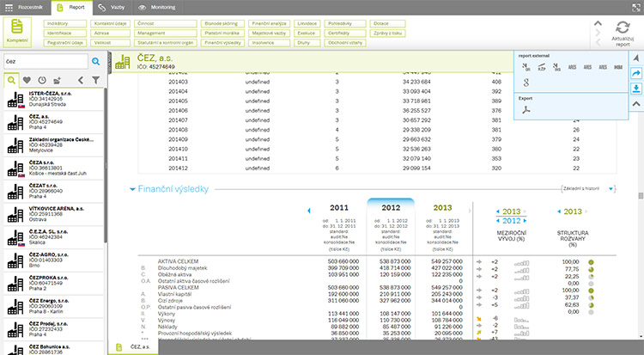The width and height of the screenshot is (644, 355).
Task: Select ČEZ, a.s. in the results list
Action: tap(54, 122)
